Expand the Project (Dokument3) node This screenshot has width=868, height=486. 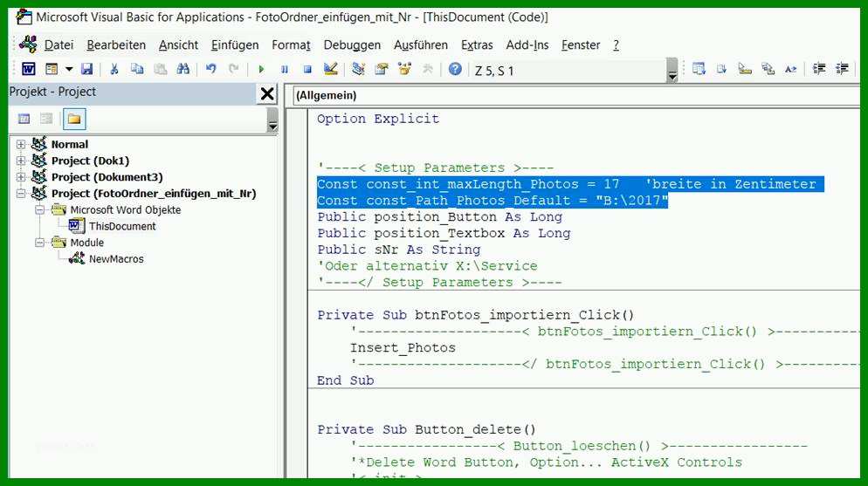click(x=20, y=177)
